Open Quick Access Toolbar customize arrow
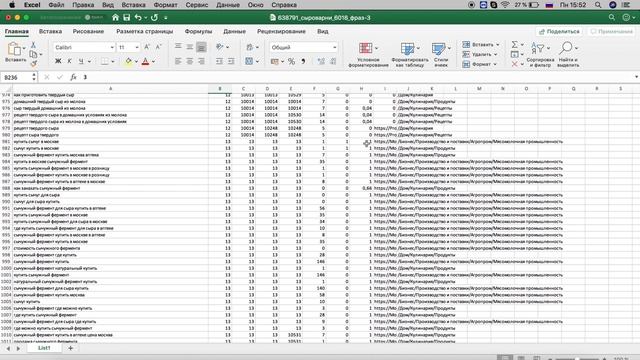This screenshot has height=360, width=640. (166, 18)
